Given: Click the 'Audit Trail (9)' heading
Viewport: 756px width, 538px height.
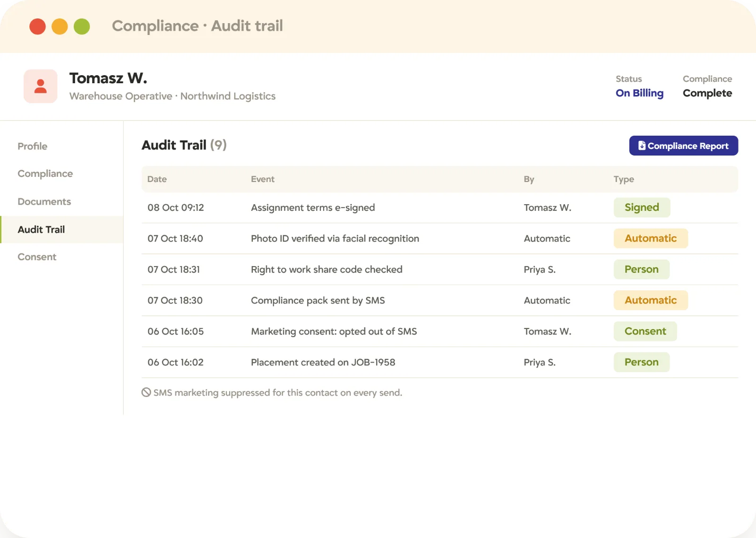Looking at the screenshot, I should pos(184,145).
